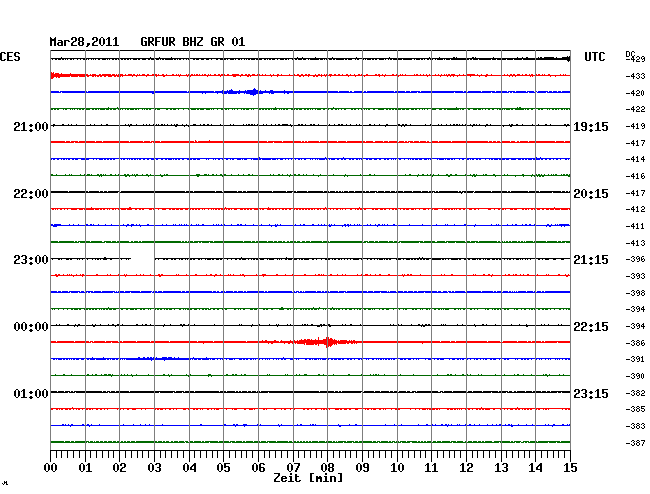Click minute 05 label on bottom axis
The image size is (650, 494).
[x=223, y=468]
